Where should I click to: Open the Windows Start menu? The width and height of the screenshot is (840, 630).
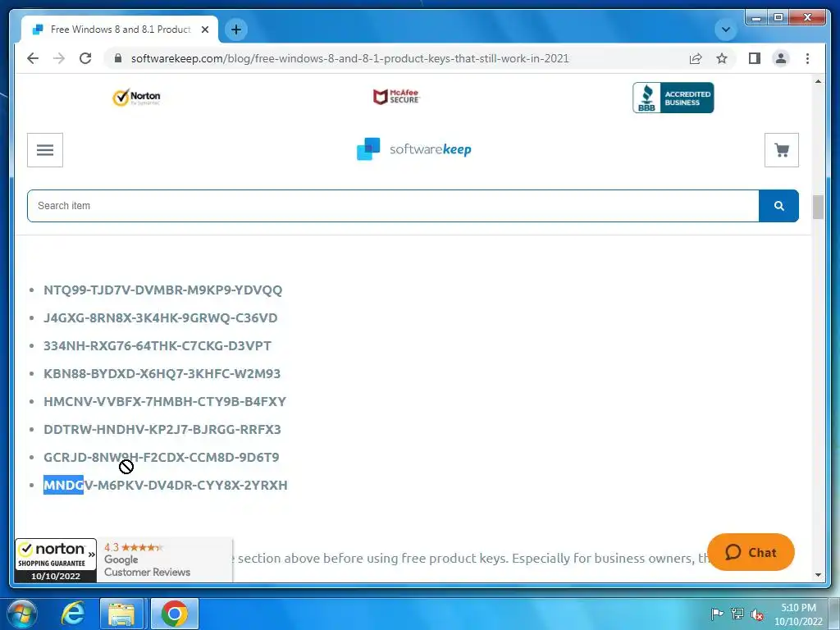click(21, 614)
